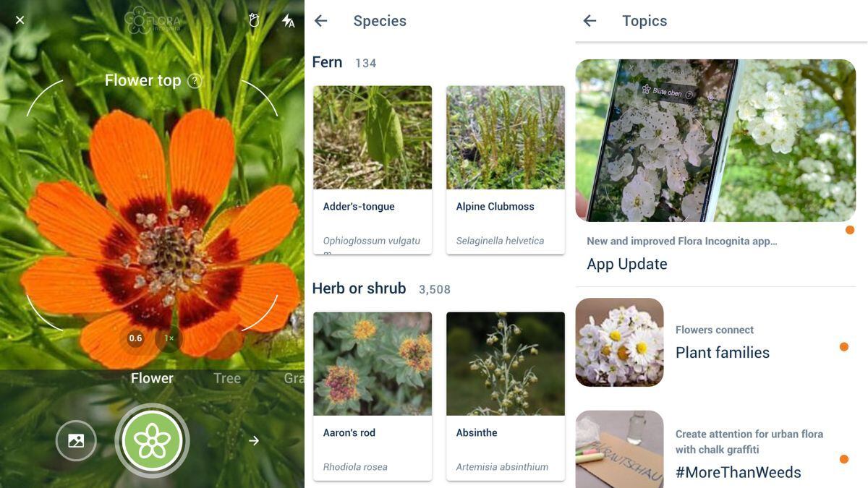The height and width of the screenshot is (488, 868).
Task: Select the 1× zoom level
Action: (x=169, y=338)
